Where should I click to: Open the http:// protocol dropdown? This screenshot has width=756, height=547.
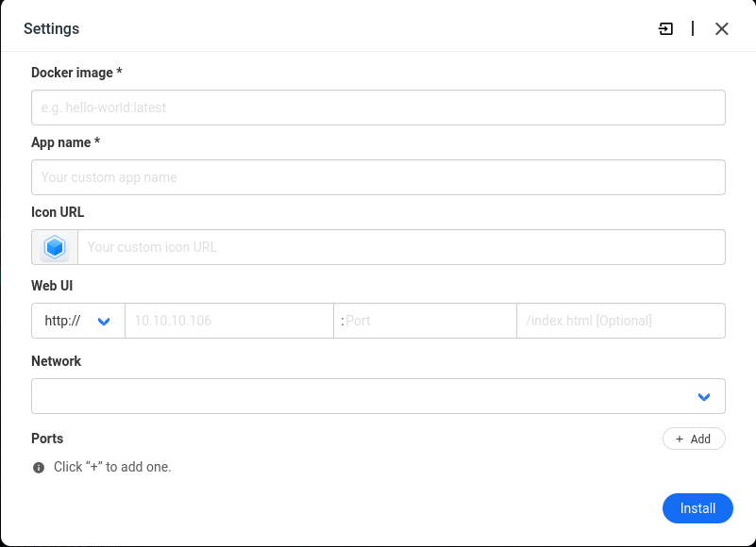pos(77,321)
